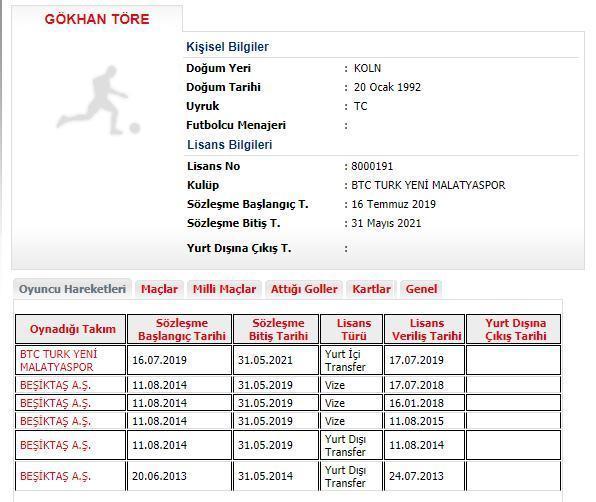Click the GÖKHAN TÖRE player name heading
The width and height of the screenshot is (596, 502).
97,19
